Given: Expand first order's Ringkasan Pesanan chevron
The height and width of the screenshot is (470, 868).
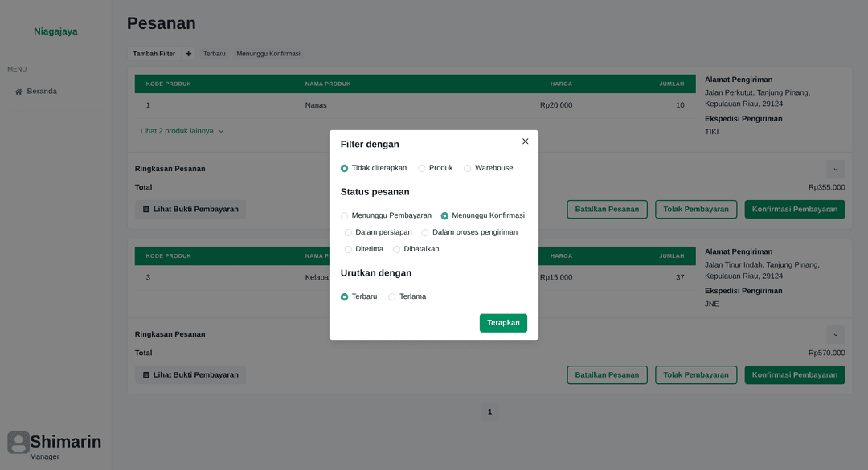Looking at the screenshot, I should tap(835, 169).
